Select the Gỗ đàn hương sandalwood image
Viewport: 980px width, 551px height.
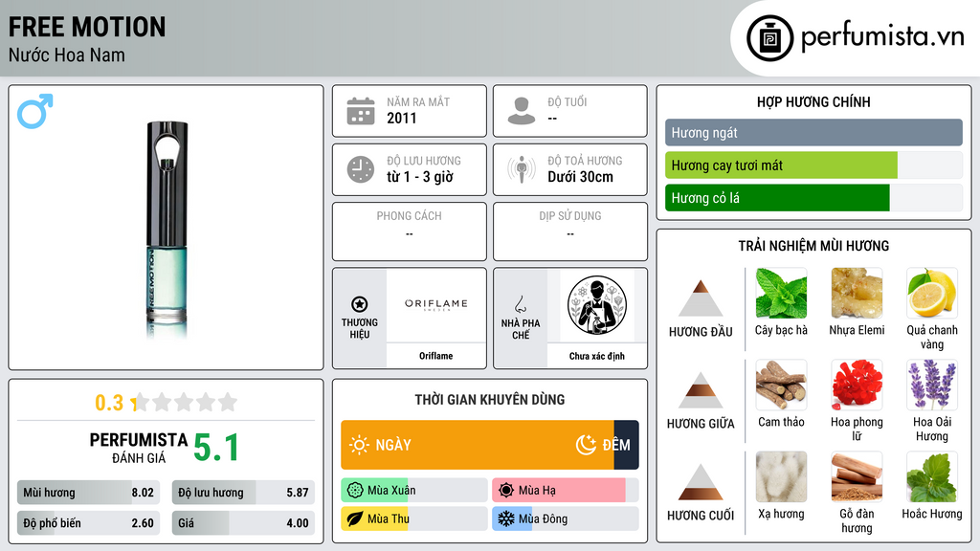pyautogui.click(x=857, y=477)
